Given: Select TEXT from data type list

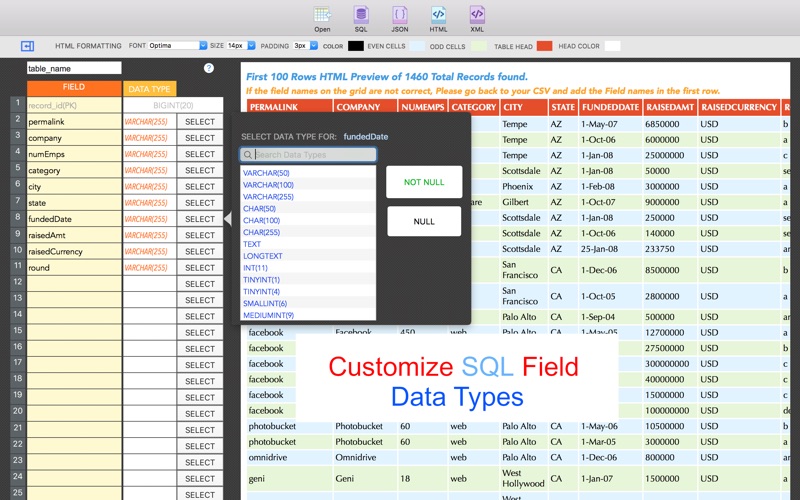Looking at the screenshot, I should click(x=308, y=244).
